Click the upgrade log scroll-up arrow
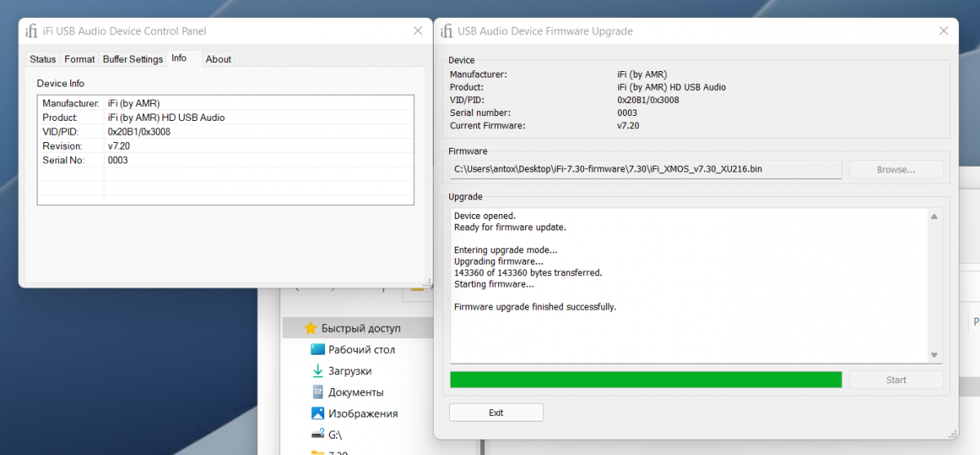The height and width of the screenshot is (455, 980). click(x=934, y=216)
